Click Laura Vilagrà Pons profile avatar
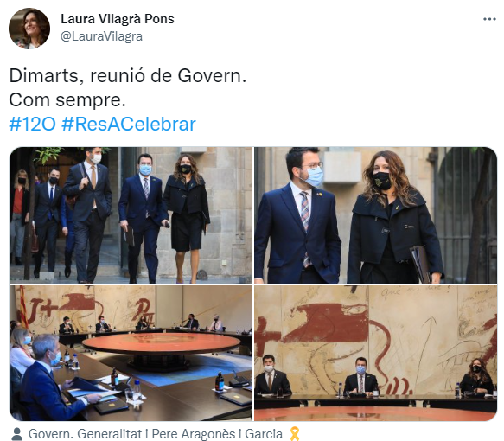This screenshot has width=504, height=441. pos(29,29)
